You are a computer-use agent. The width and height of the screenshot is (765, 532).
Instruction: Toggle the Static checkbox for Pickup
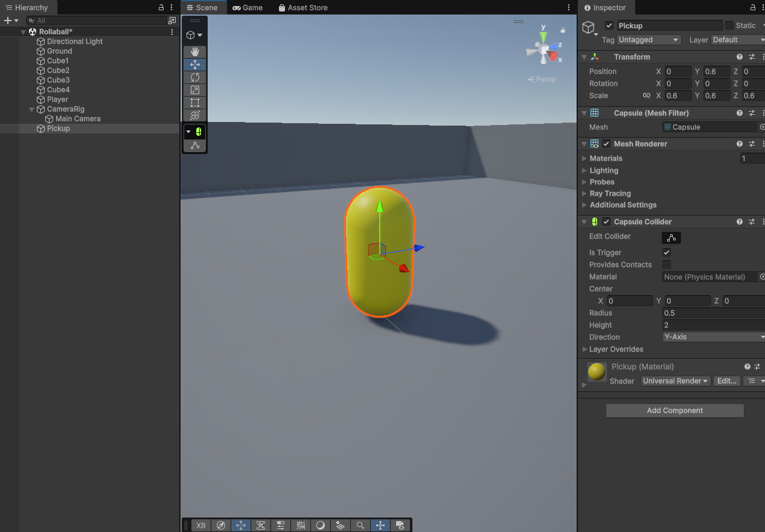[729, 25]
